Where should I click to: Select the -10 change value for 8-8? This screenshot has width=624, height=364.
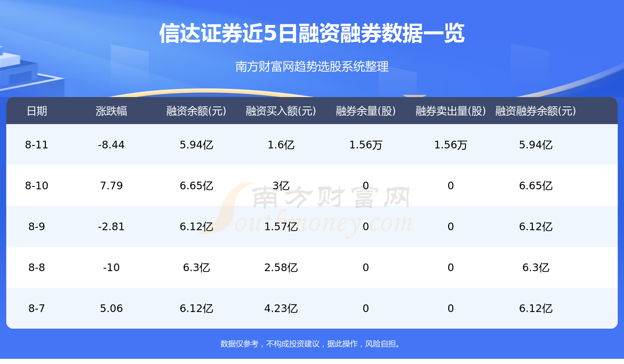[111, 267]
